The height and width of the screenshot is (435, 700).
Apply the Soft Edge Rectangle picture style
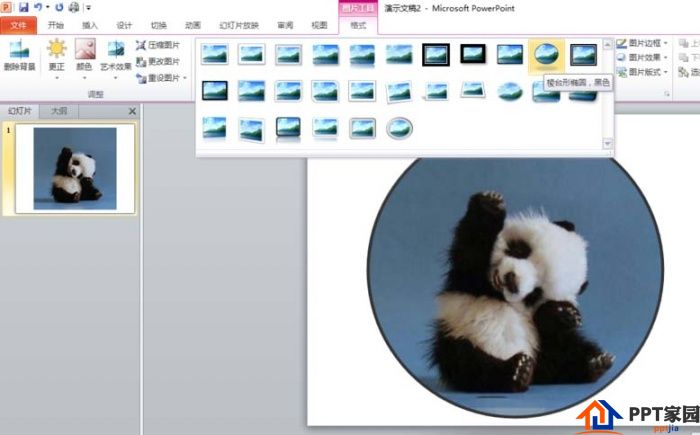399,54
